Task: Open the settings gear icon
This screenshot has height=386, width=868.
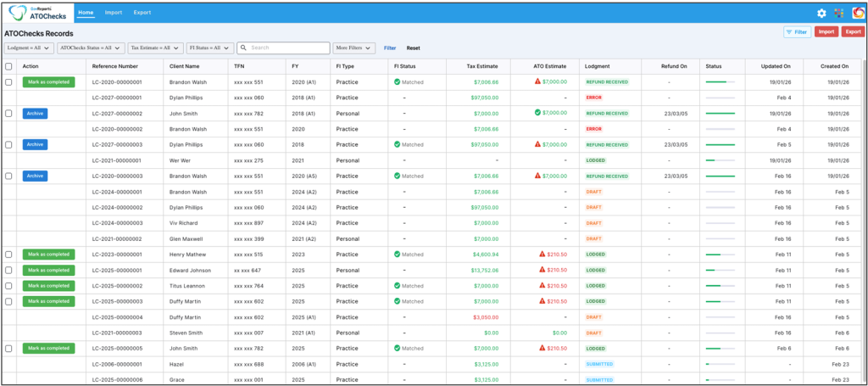Action: point(821,13)
